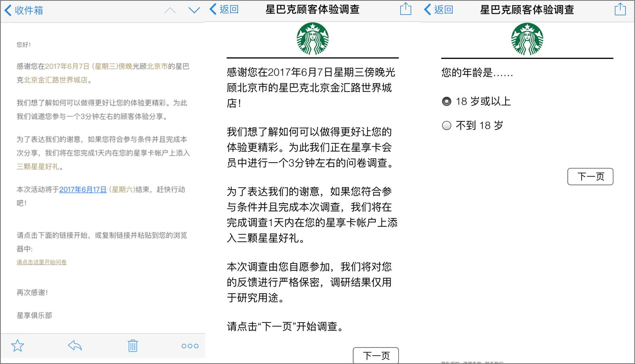Screen dimensions: 635x364
Task: Delete the email with trash icon
Action: (x=133, y=346)
